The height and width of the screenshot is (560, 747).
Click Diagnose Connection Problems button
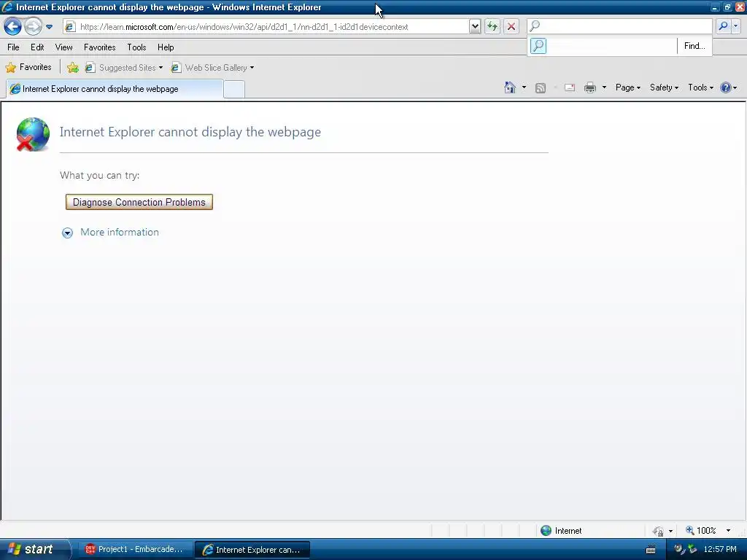(x=139, y=202)
